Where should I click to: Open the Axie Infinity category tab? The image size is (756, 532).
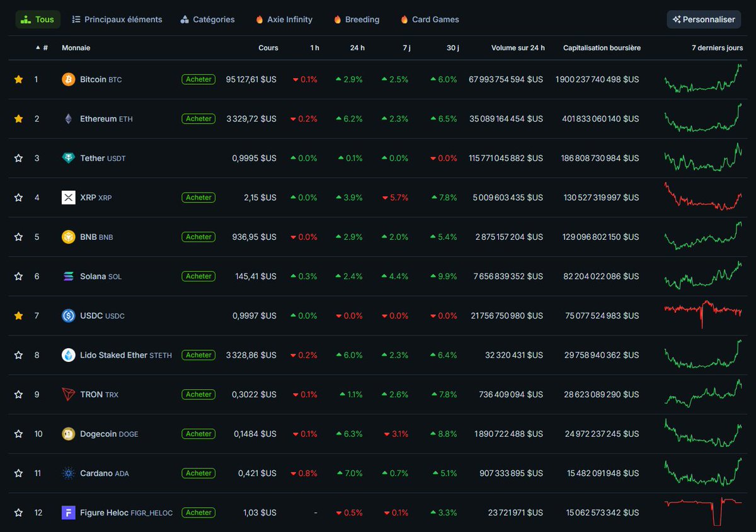(283, 20)
